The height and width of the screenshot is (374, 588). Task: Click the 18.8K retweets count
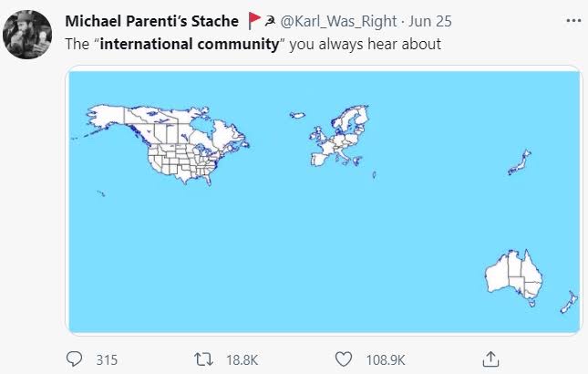242,360
